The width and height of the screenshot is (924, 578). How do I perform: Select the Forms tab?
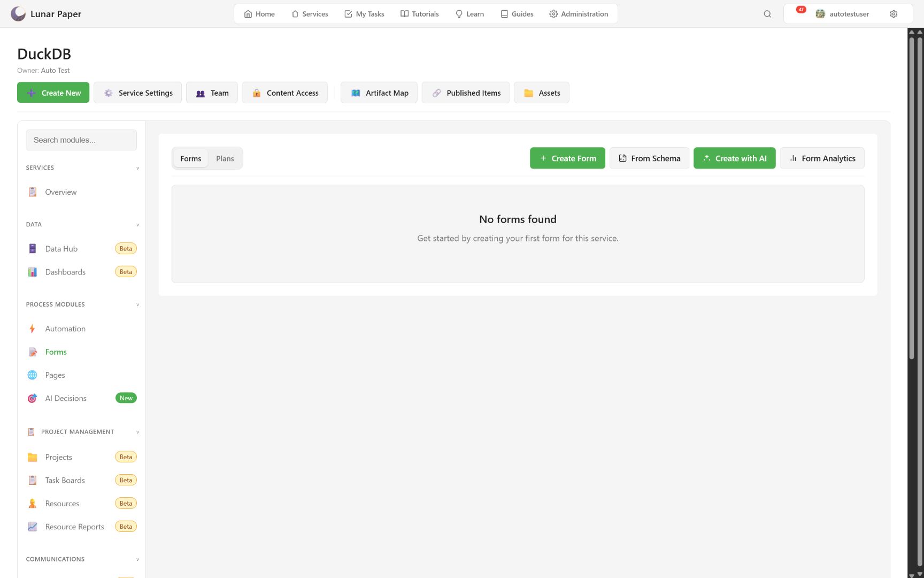tap(191, 158)
